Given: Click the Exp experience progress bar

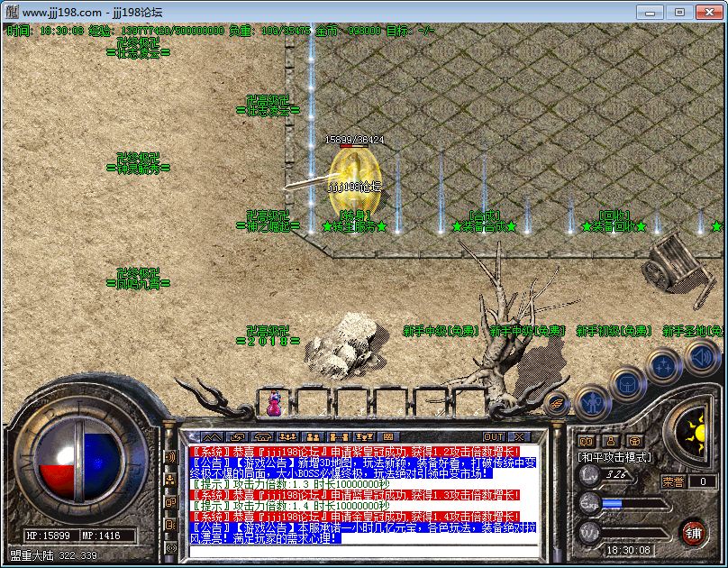Looking at the screenshot, I should (634, 503).
